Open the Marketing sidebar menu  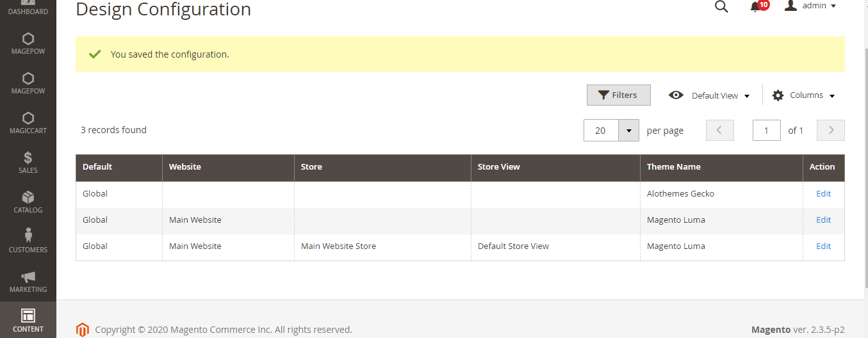[28, 281]
